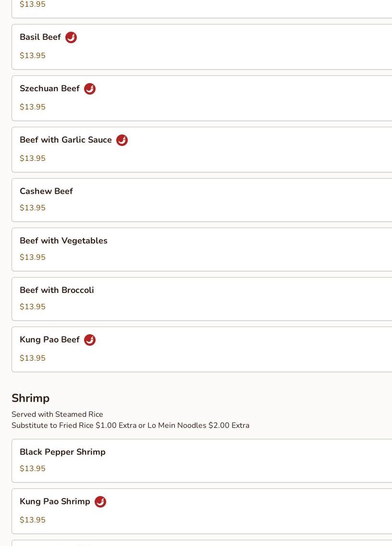Click the chili icon on Beef with Garlic Sauce
Viewport: 392px width, 546px height.
click(x=122, y=140)
